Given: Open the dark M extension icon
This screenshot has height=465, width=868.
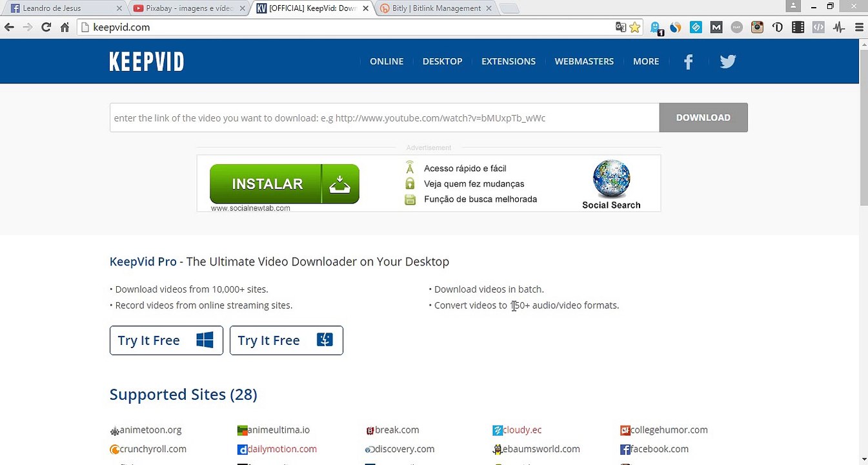Looking at the screenshot, I should point(716,27).
